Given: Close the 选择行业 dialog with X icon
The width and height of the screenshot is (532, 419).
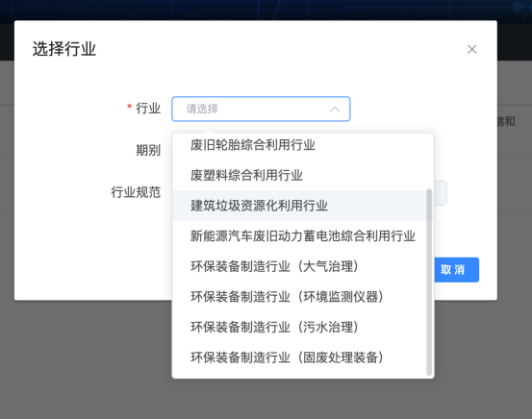Looking at the screenshot, I should point(471,49).
